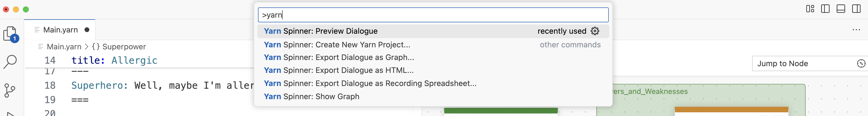Open the Search view in activity bar

(10, 62)
